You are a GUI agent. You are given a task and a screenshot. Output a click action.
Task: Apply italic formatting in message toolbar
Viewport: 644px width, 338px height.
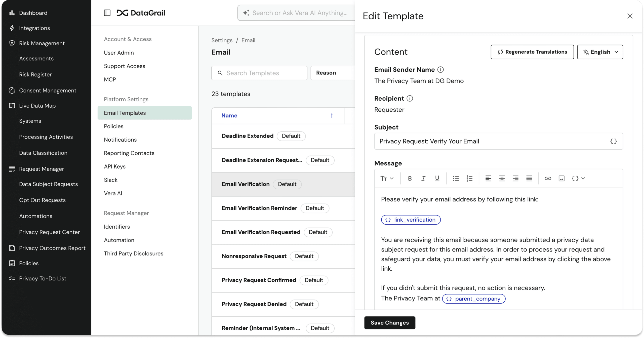(x=423, y=178)
